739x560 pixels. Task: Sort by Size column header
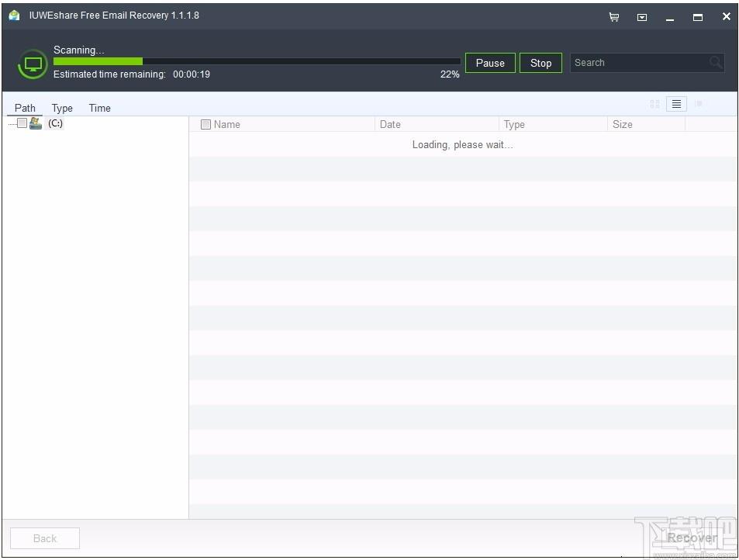[x=646, y=124]
